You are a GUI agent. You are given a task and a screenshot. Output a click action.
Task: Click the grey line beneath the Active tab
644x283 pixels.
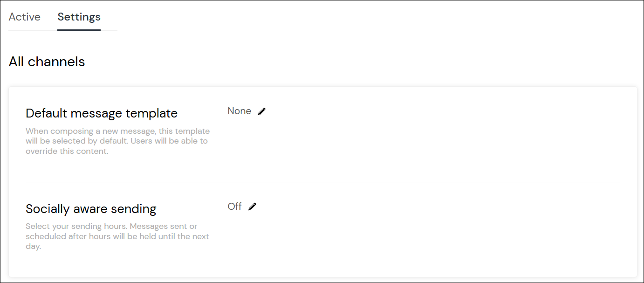tap(33, 30)
